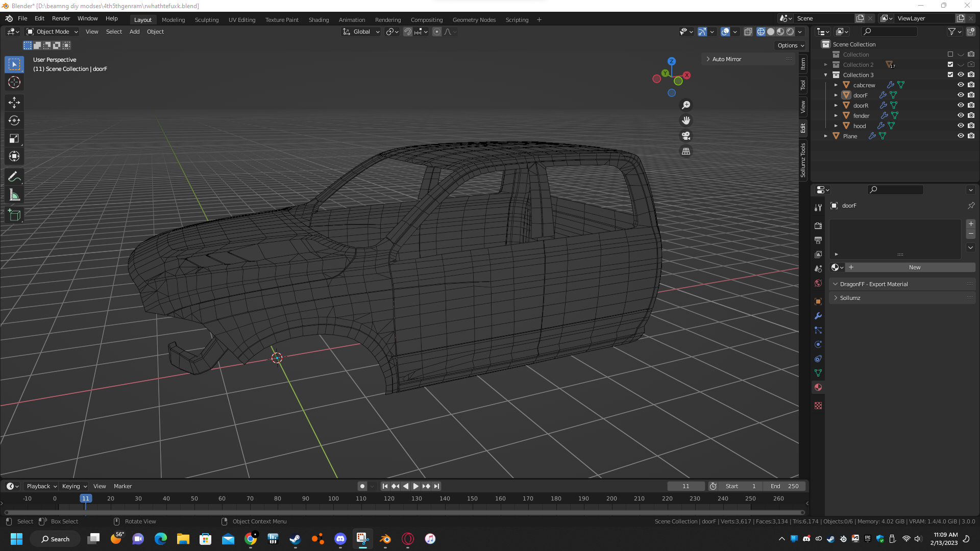Open the World properties tab
Screen dimensions: 980x551
818,283
